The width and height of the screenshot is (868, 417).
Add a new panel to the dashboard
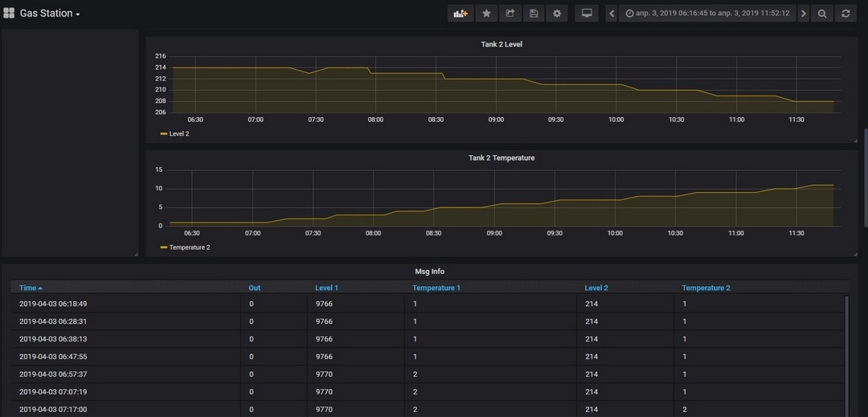coord(461,14)
